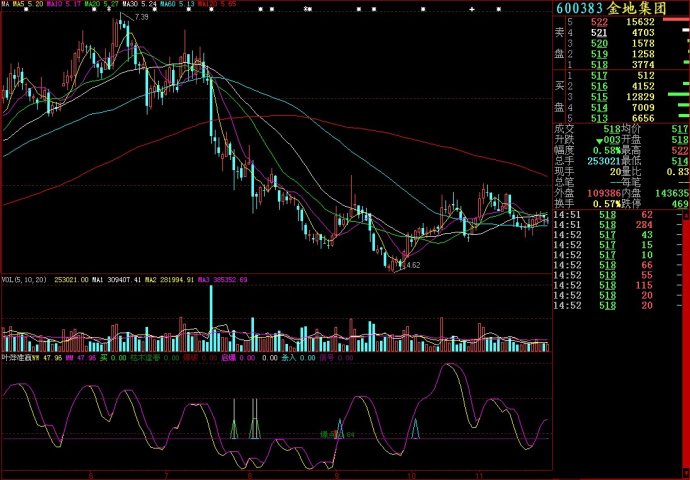
Task: Click buy level 5 volume 6656
Action: [643, 118]
